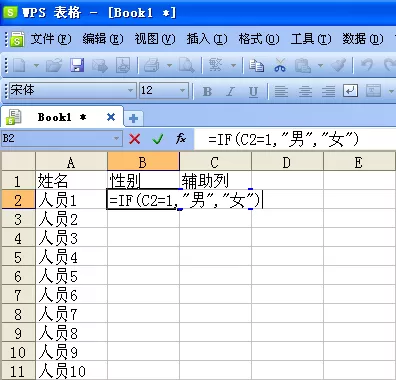The width and height of the screenshot is (396, 380).
Task: Open the Name Box B2 dropdown
Action: click(116, 138)
